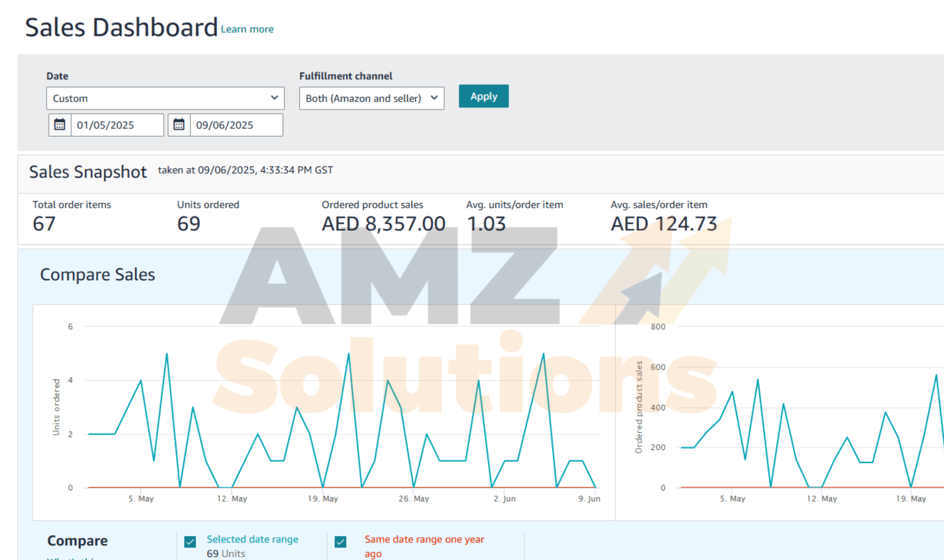The width and height of the screenshot is (944, 560).
Task: Click the 2. Jun marker on units chart
Action: click(x=505, y=498)
